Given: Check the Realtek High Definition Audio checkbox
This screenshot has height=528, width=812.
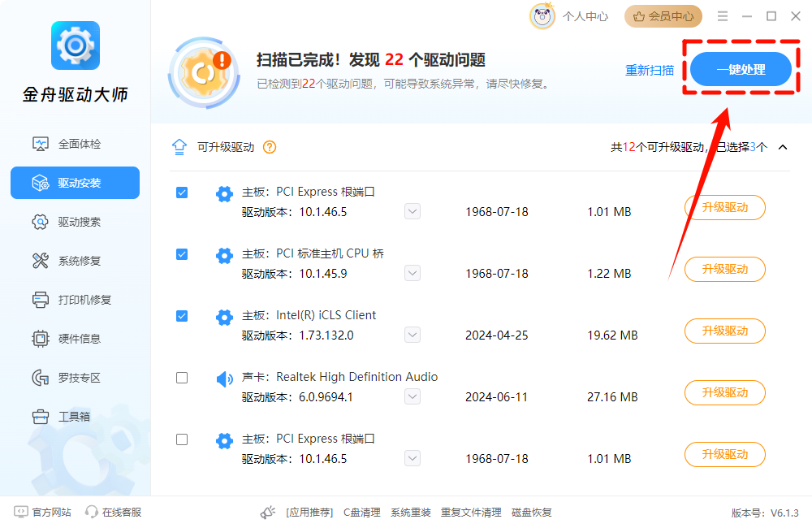Looking at the screenshot, I should tap(182, 378).
